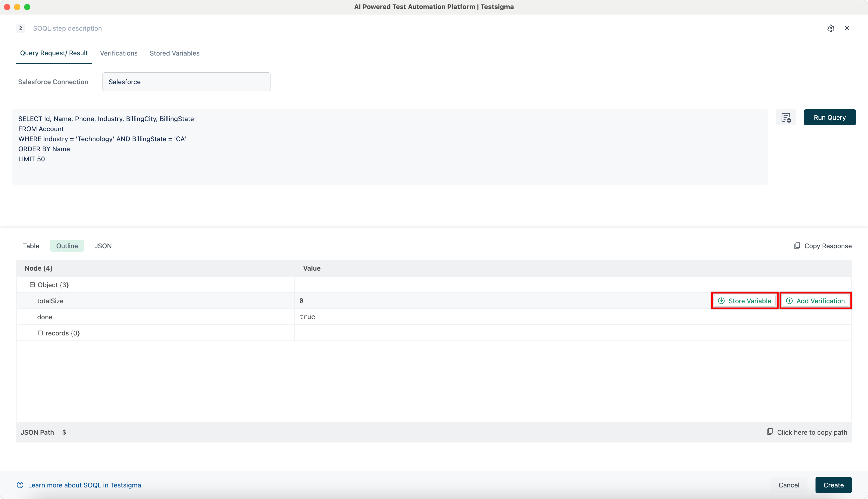Collapse the records {0} node
The width and height of the screenshot is (868, 499).
pos(41,333)
